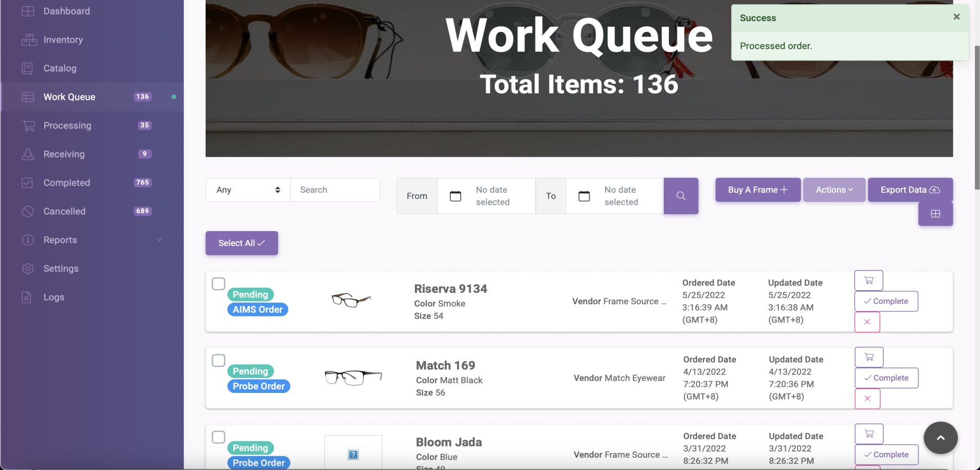Click the Cancelled 689 count badge
Screen dimensions: 980x470
[142, 211]
